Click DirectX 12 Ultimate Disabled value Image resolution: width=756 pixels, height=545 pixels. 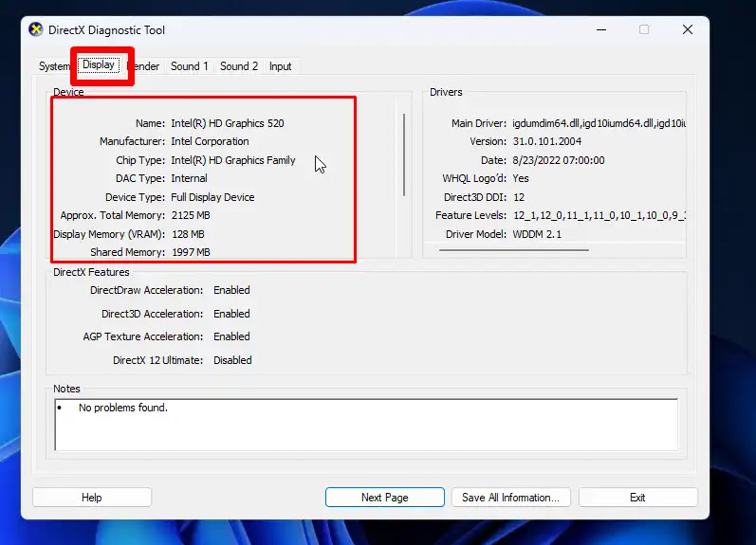[232, 360]
